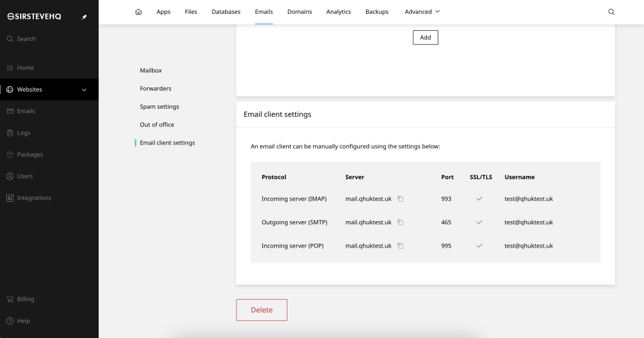Copy the IMAP server address
Viewport: 644px width, 338px height.
coord(401,199)
